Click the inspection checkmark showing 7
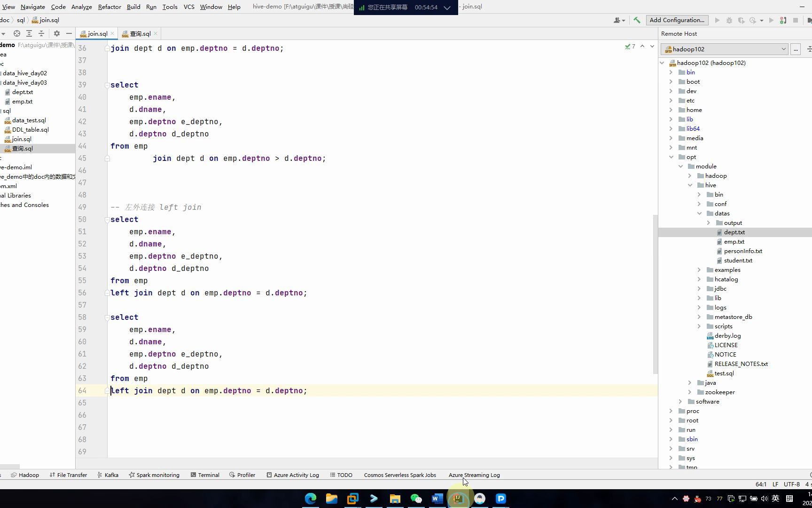The width and height of the screenshot is (812, 508). coord(630,47)
